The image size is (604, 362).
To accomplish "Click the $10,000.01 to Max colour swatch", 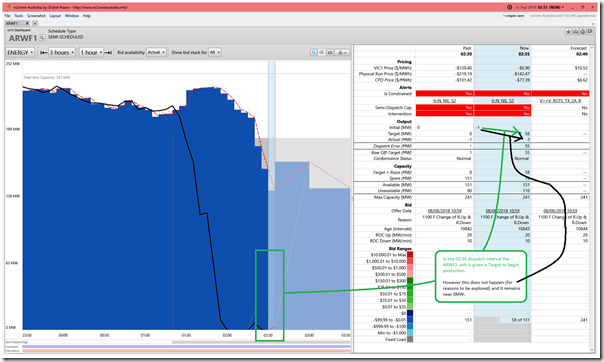I will coord(410,255).
